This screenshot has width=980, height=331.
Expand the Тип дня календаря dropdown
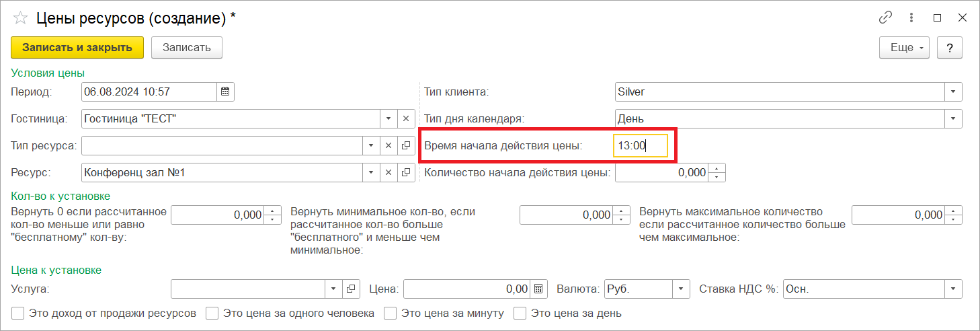pyautogui.click(x=953, y=119)
